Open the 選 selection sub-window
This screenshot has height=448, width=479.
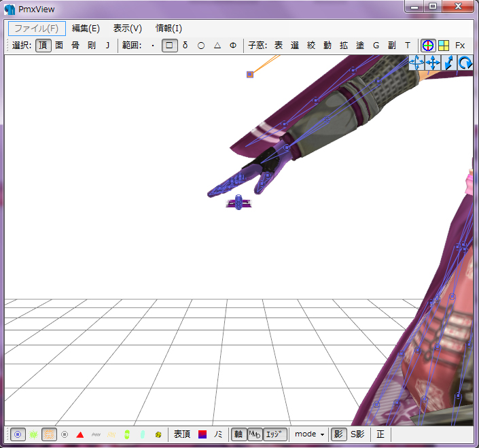[x=295, y=46]
